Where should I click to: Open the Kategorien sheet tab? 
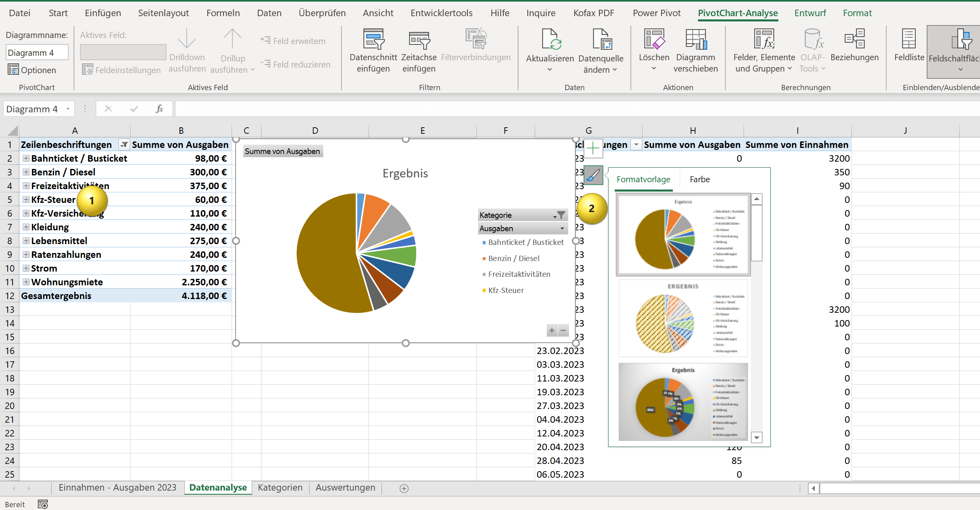coord(280,488)
